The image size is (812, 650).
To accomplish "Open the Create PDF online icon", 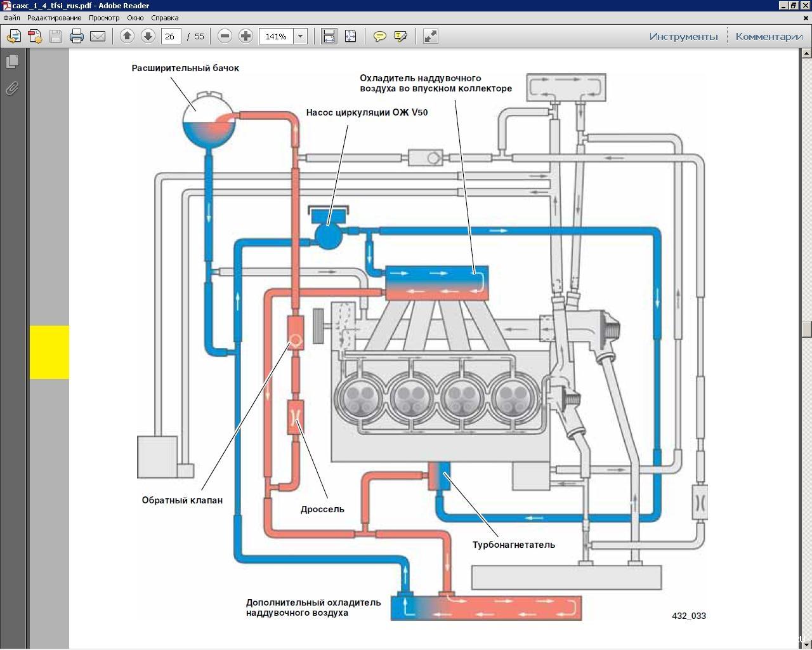I will (35, 36).
